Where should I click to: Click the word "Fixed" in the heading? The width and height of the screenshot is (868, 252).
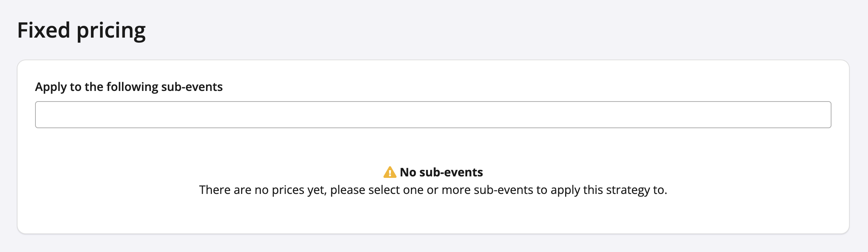pyautogui.click(x=44, y=30)
